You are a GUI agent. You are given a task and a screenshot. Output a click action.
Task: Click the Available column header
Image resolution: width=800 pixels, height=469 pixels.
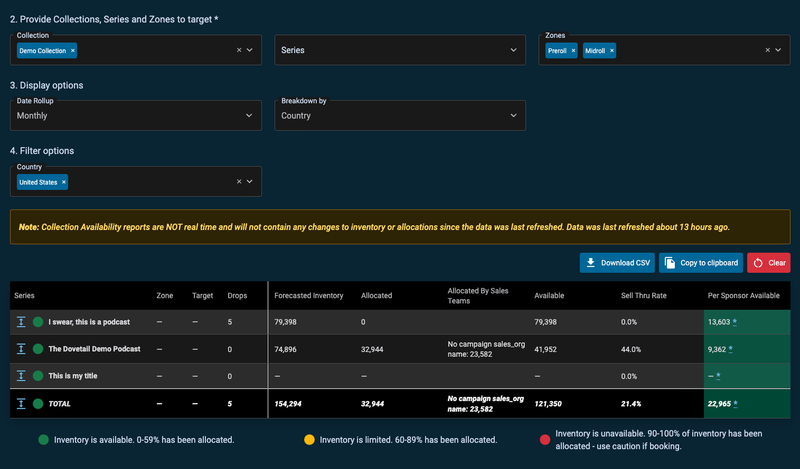click(x=549, y=295)
